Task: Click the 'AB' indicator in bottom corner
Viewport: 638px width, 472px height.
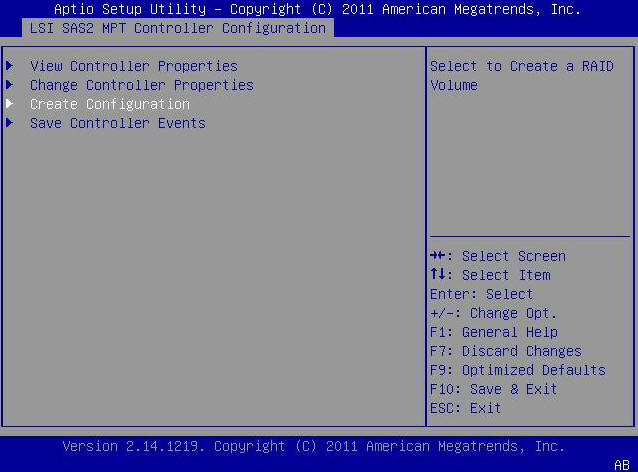Action: pyautogui.click(x=622, y=465)
